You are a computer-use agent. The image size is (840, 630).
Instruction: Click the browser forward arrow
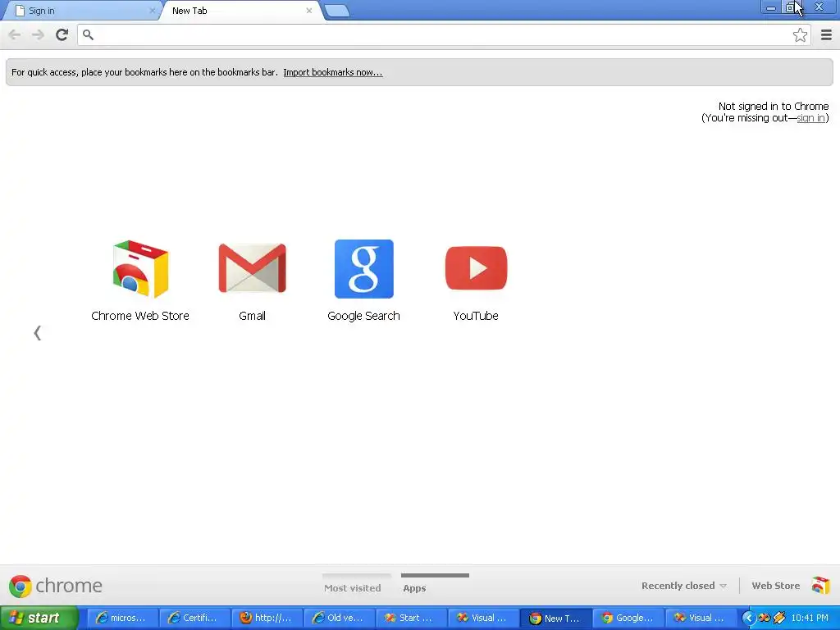coord(38,34)
